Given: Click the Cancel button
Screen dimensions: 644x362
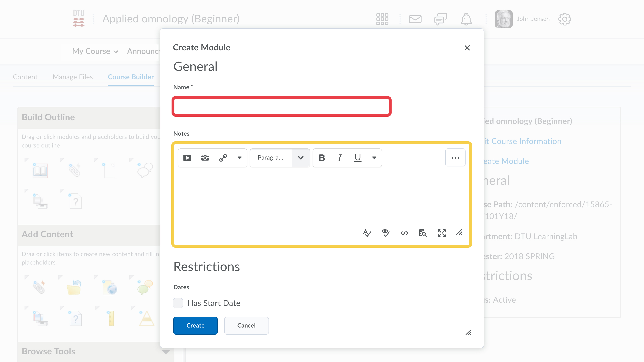Looking at the screenshot, I should (246, 326).
